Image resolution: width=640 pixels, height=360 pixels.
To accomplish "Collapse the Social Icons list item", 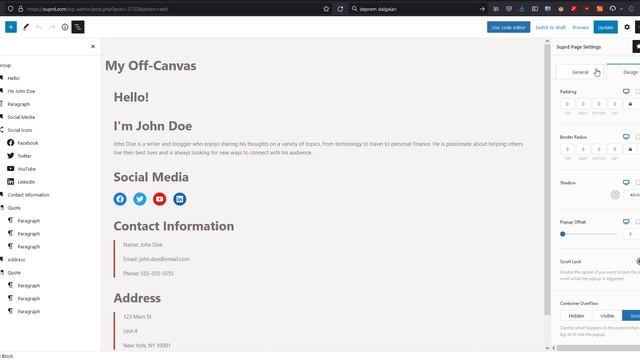I will [x=20, y=130].
